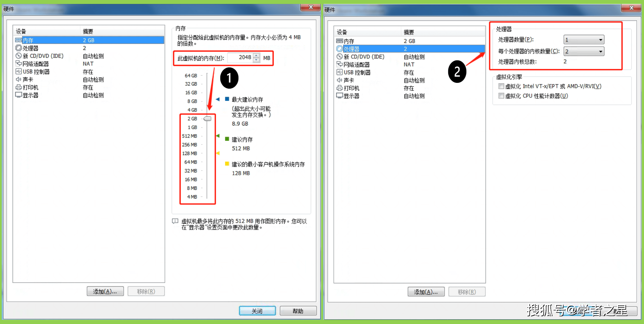Image resolution: width=644 pixels, height=324 pixels.
Task: Click the display monitor icon in left window
Action: tap(19, 95)
